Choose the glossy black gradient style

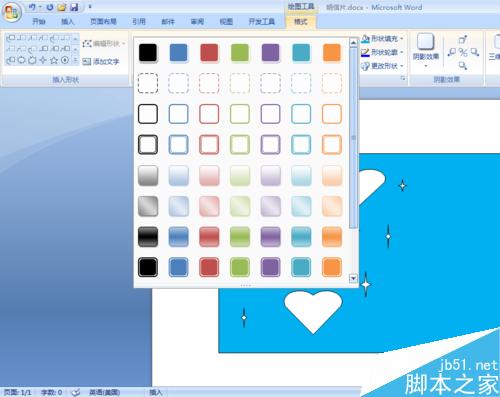coord(148,237)
